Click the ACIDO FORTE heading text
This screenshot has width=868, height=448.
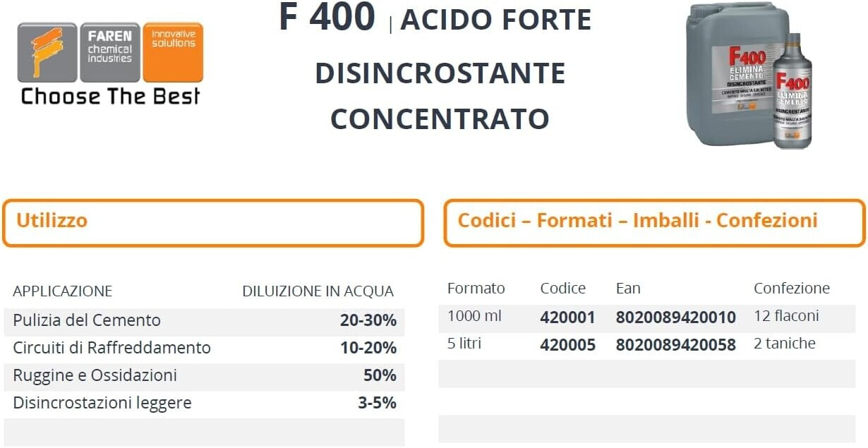pyautogui.click(x=496, y=20)
